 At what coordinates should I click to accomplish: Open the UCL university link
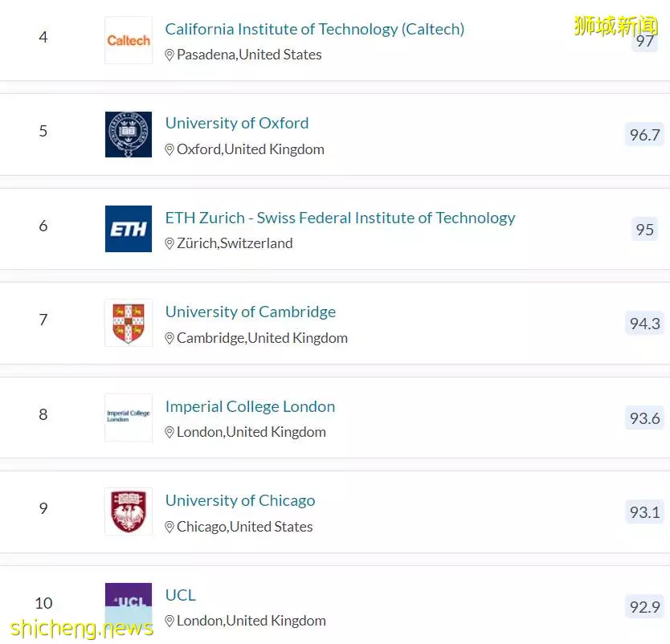click(x=180, y=595)
